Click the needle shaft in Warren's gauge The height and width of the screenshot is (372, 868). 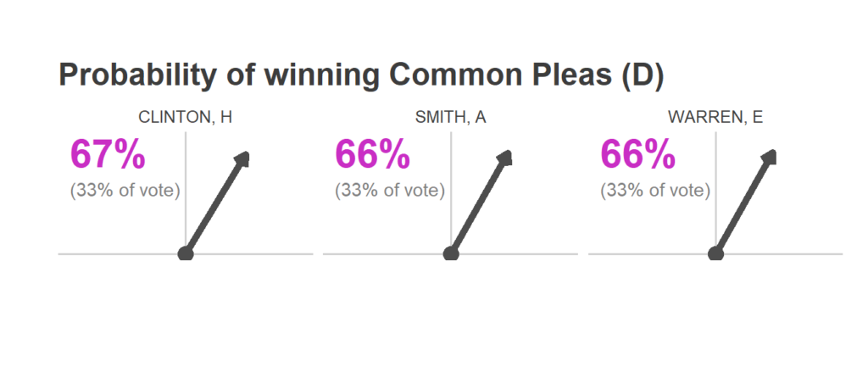coord(742,207)
